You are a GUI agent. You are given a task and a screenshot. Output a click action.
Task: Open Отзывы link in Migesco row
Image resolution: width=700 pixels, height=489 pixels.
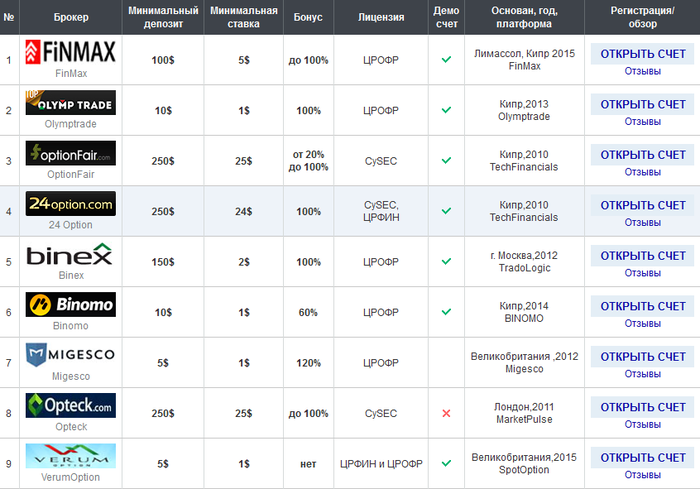[x=642, y=374]
